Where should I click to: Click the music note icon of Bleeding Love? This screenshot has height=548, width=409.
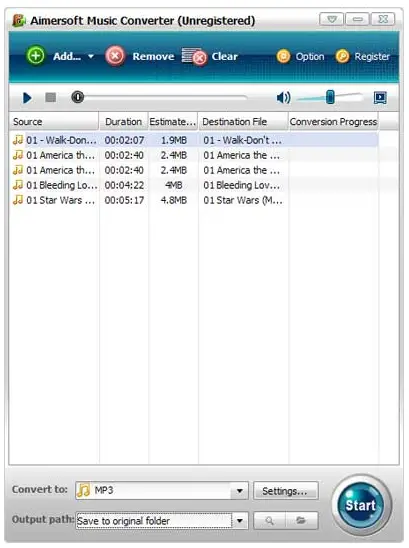click(x=18, y=185)
